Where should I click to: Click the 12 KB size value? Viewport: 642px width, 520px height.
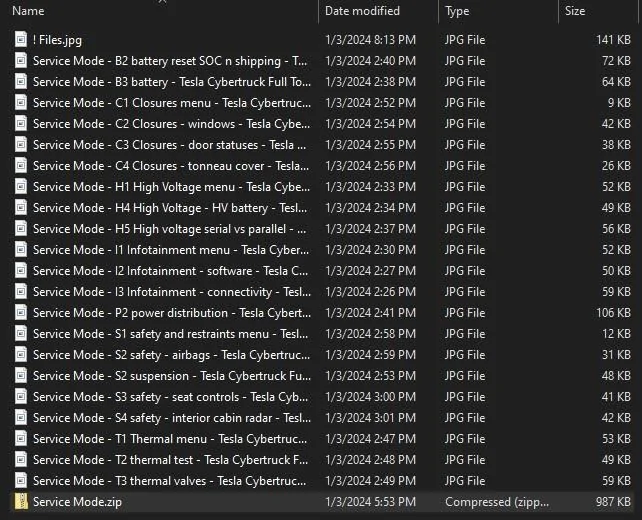coord(616,334)
